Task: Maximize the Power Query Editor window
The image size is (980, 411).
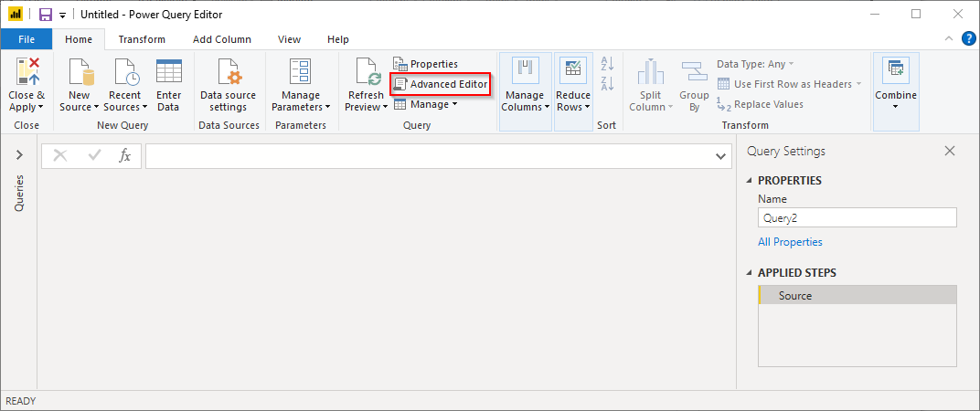Action: click(x=916, y=14)
